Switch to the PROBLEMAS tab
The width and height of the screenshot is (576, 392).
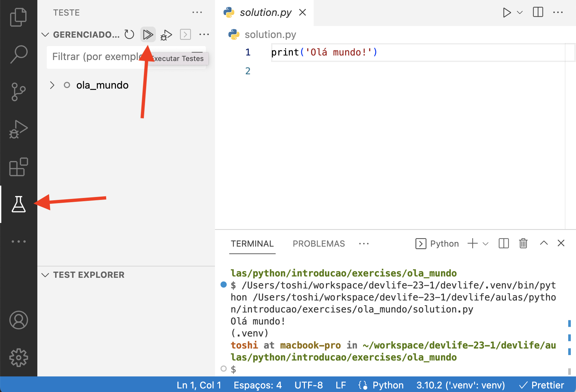coord(319,244)
